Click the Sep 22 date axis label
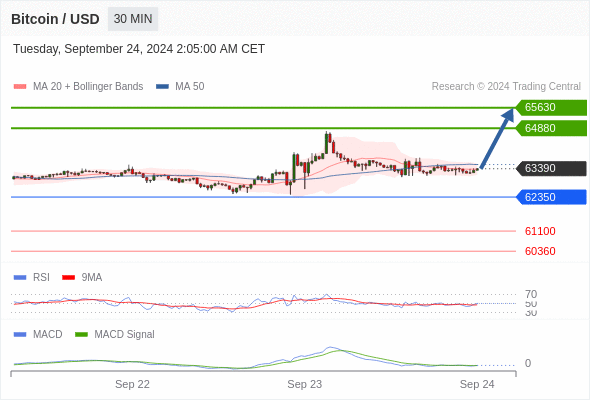Viewport: 590px width, 400px height. [x=132, y=384]
